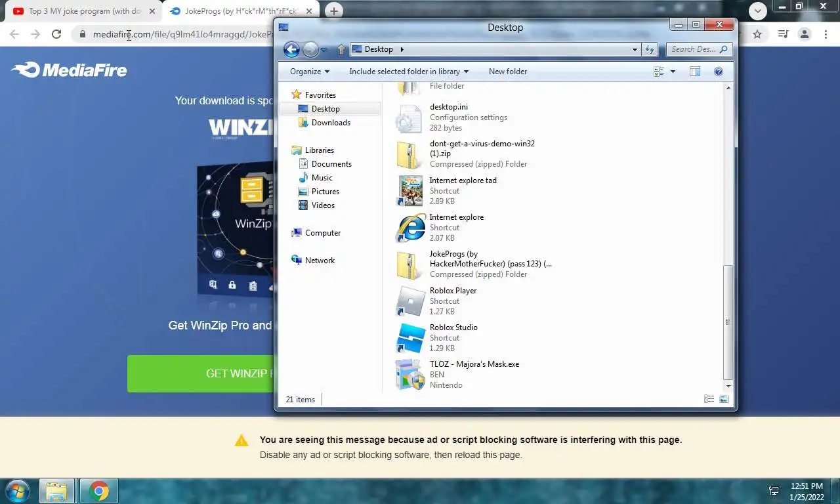Click the Back arrow in the Desktop Explorer window
The image size is (840, 504).
[x=291, y=49]
